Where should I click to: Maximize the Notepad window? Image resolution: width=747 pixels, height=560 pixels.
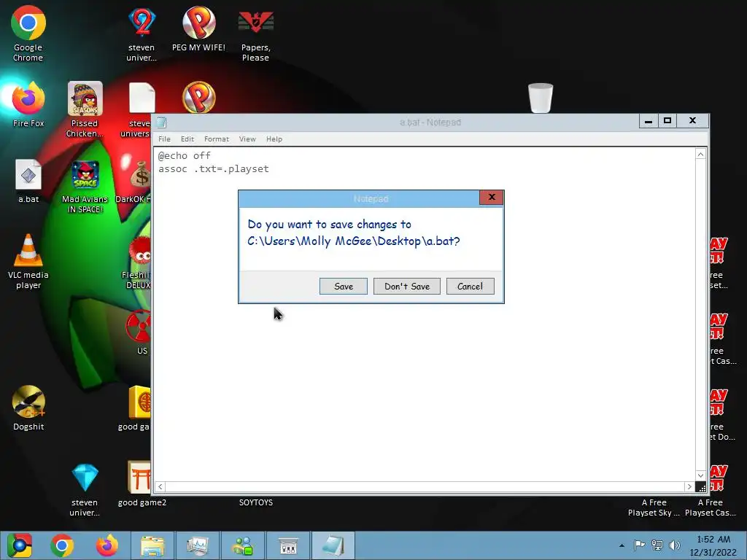point(667,121)
